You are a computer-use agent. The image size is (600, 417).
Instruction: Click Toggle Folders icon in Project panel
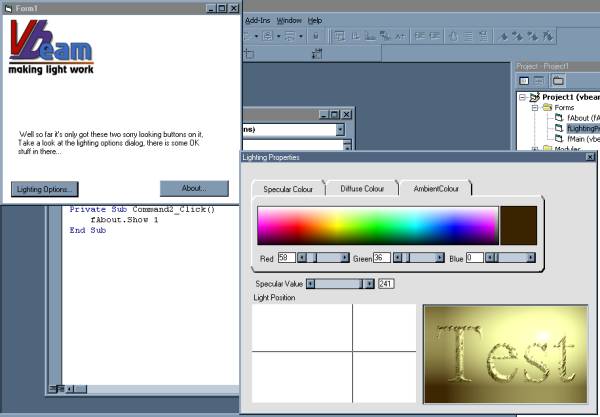point(558,80)
